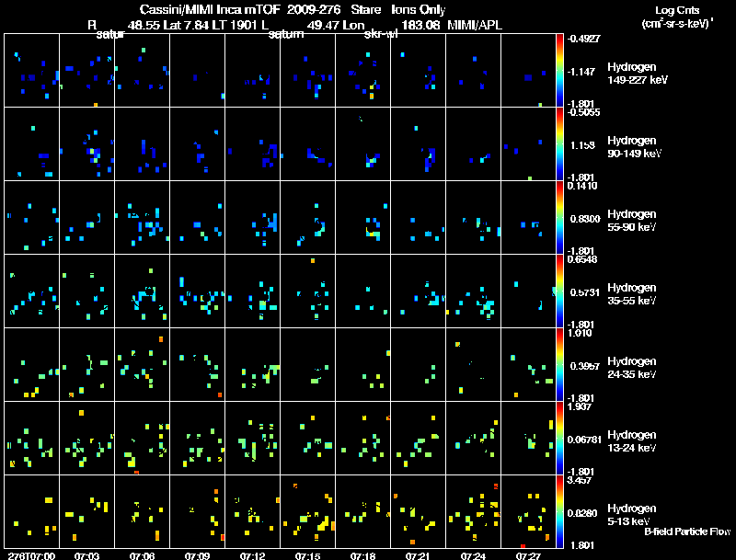Open the 24-35 keV panel at 07:12

(252, 364)
